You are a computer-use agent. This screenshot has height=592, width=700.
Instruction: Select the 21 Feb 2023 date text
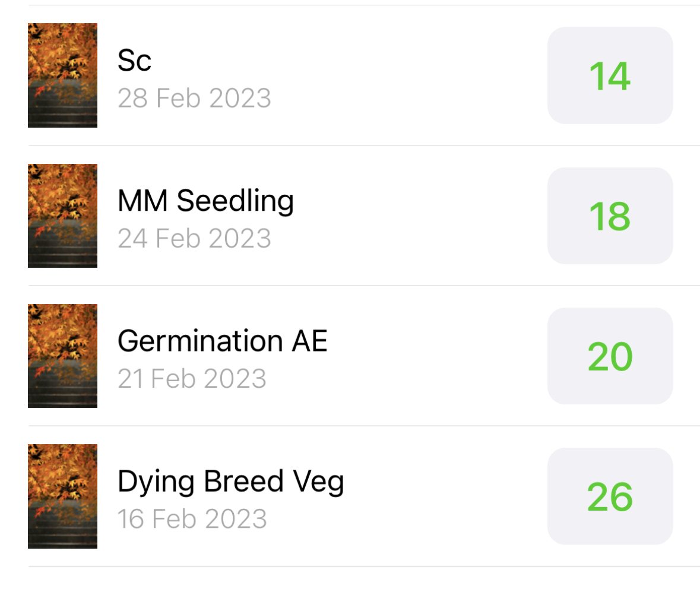tap(192, 378)
